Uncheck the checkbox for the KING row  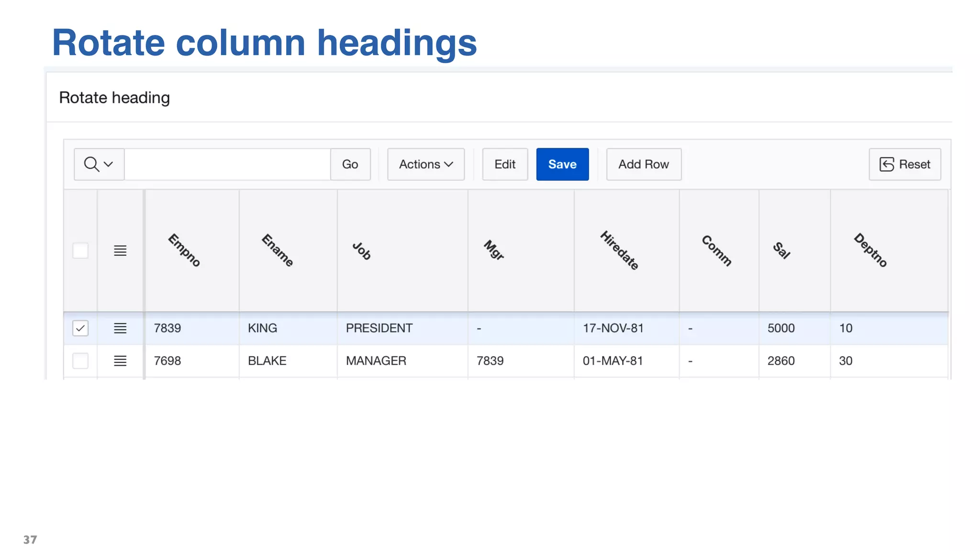coord(80,328)
